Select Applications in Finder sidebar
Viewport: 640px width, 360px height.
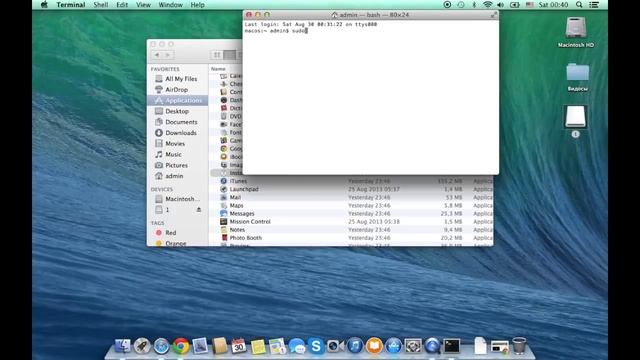point(178,100)
